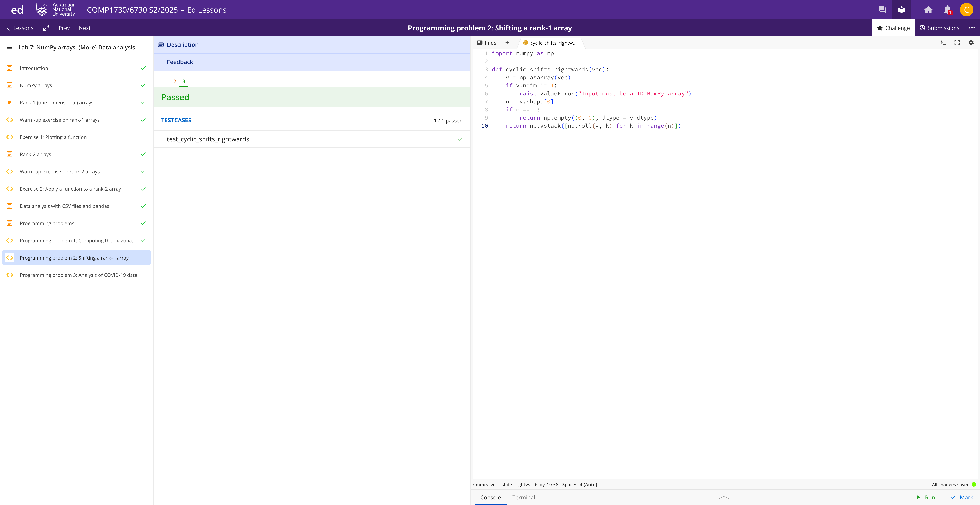Viewport: 980px width, 505px height.
Task: Click the Ed logo in header
Action: tap(17, 10)
